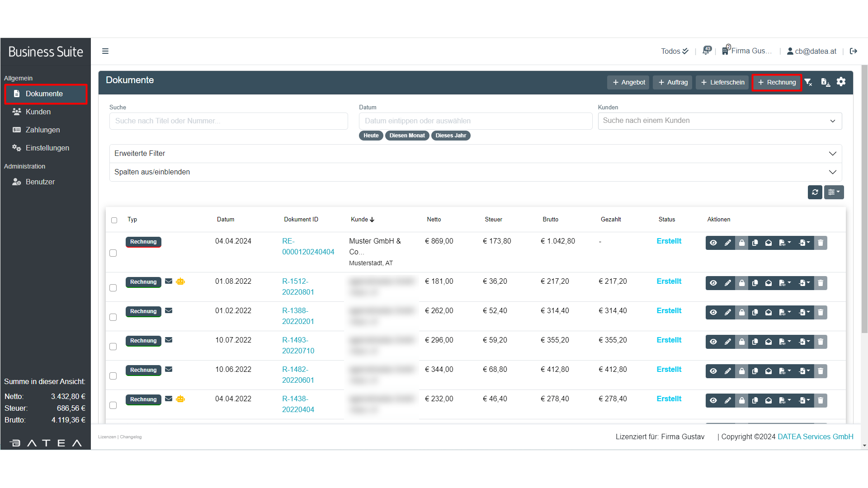Viewport: 868px width, 488px height.
Task: Open the Kunden search dropdown
Action: tap(719, 121)
